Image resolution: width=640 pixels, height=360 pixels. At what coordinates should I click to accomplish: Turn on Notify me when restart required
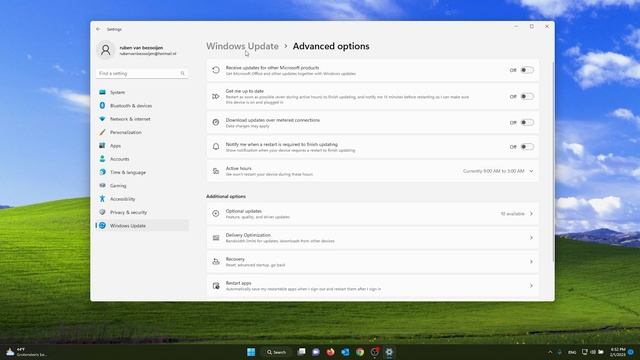[x=527, y=147]
